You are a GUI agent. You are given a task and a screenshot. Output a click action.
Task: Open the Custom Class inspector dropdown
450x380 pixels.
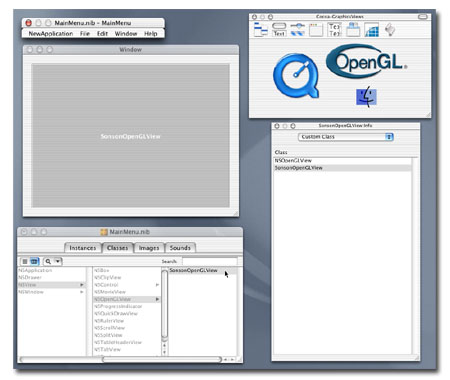[346, 137]
